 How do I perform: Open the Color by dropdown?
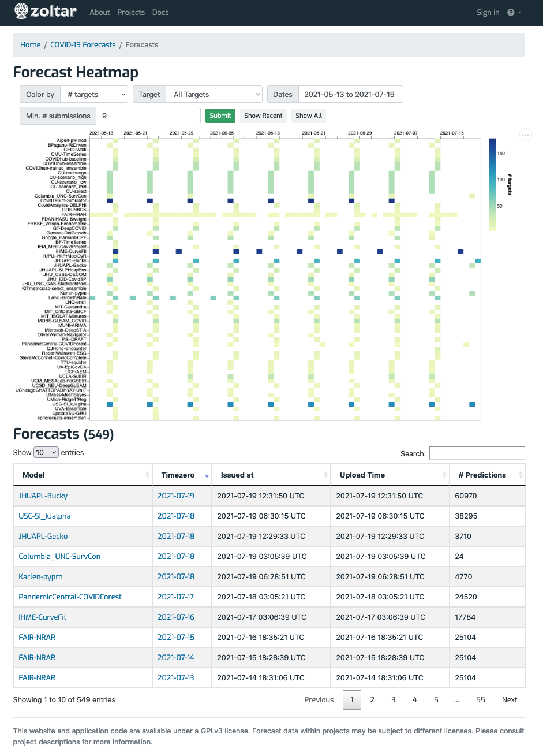(94, 94)
